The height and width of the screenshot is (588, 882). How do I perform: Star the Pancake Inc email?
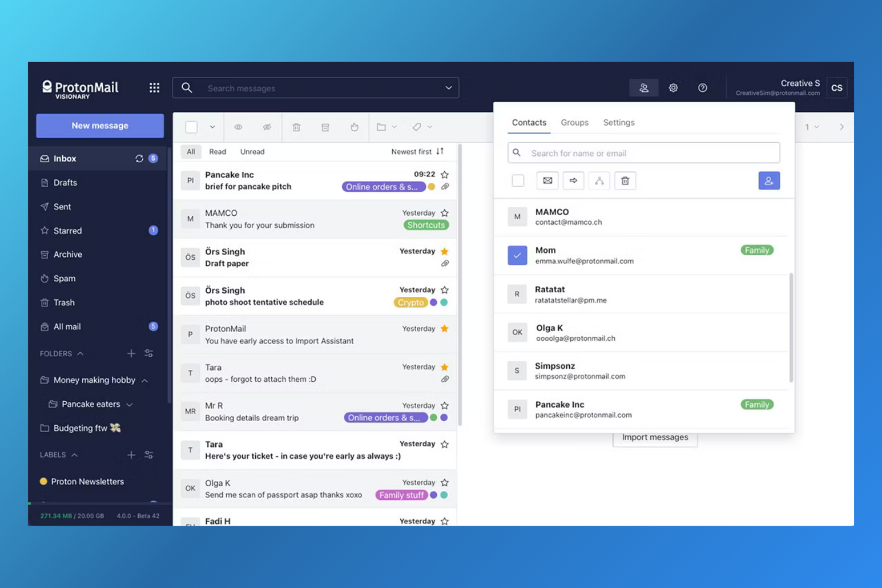tap(445, 174)
